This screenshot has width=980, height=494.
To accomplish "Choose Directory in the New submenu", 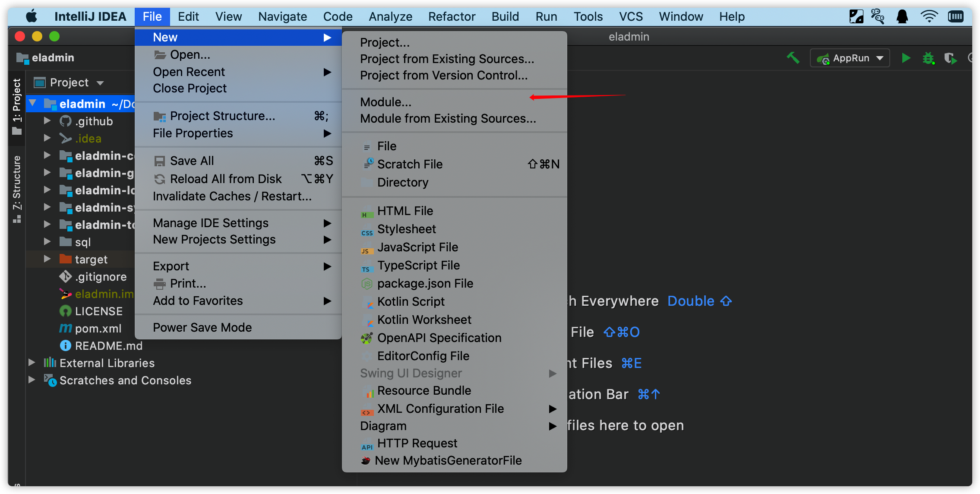I will tap(455, 182).
